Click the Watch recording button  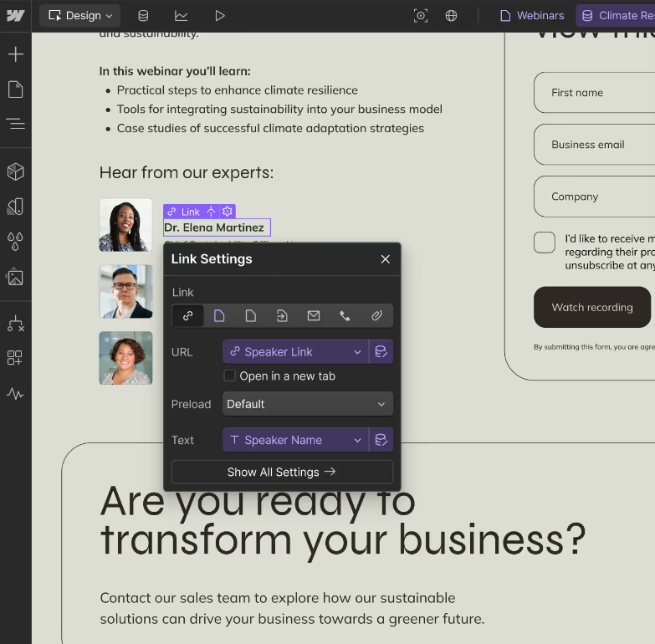[592, 308]
